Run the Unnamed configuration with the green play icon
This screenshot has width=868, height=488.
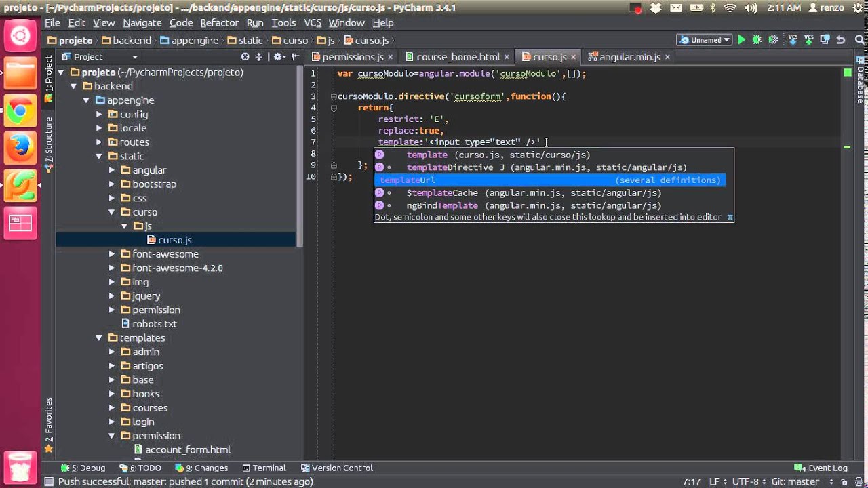tap(741, 40)
